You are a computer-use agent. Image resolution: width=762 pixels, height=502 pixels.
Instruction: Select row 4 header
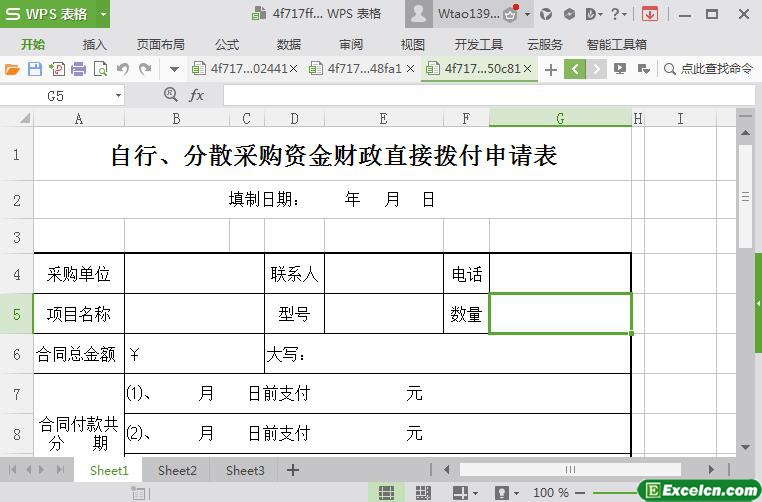point(17,274)
